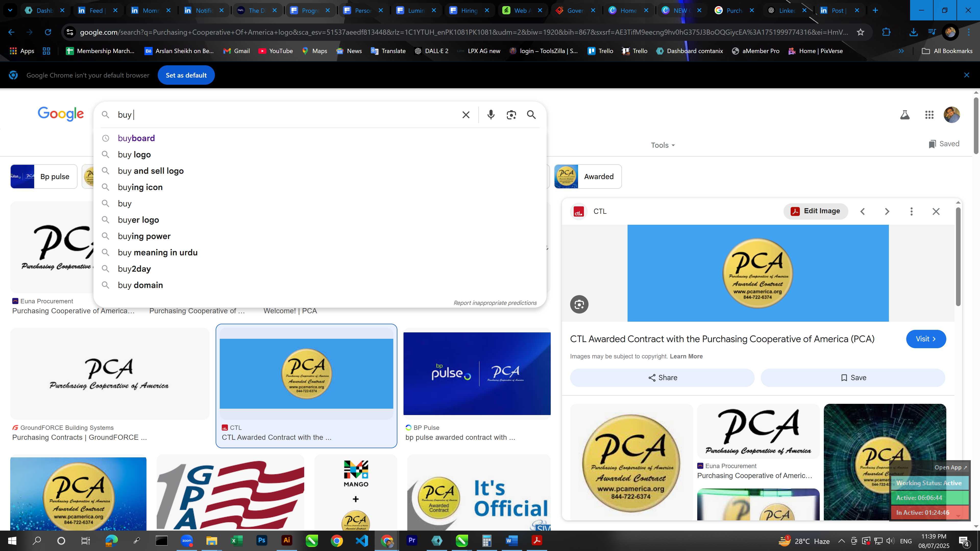This screenshot has height=551, width=980.
Task: Pick suggestion buyer logo
Action: [x=320, y=220]
